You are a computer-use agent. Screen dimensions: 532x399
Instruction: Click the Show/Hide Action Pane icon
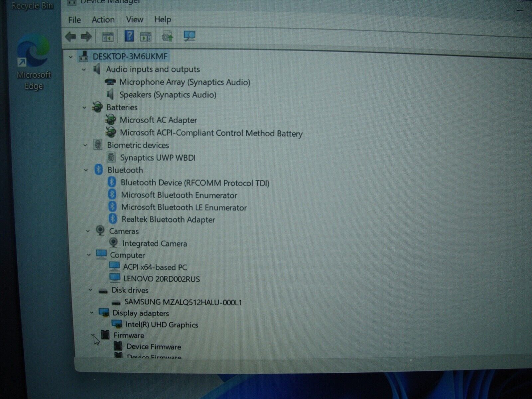146,37
